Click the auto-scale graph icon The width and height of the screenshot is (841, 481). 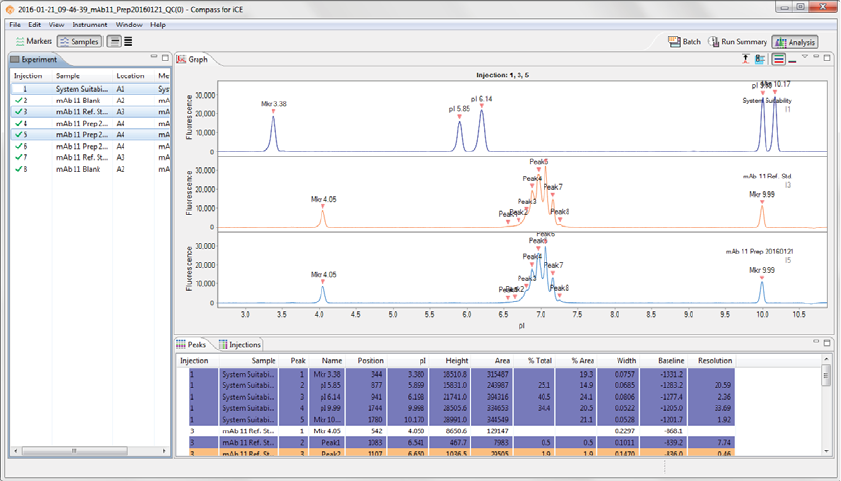[x=745, y=59]
